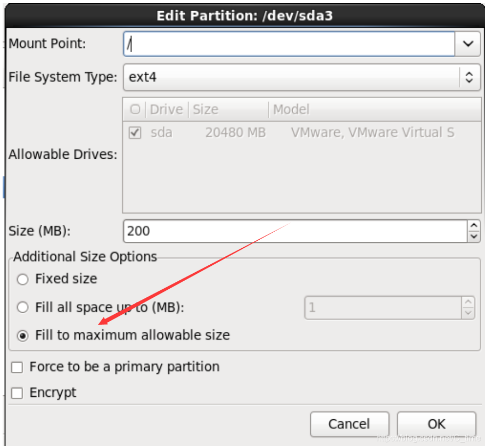Click the 20480 MB size cell

point(236,133)
